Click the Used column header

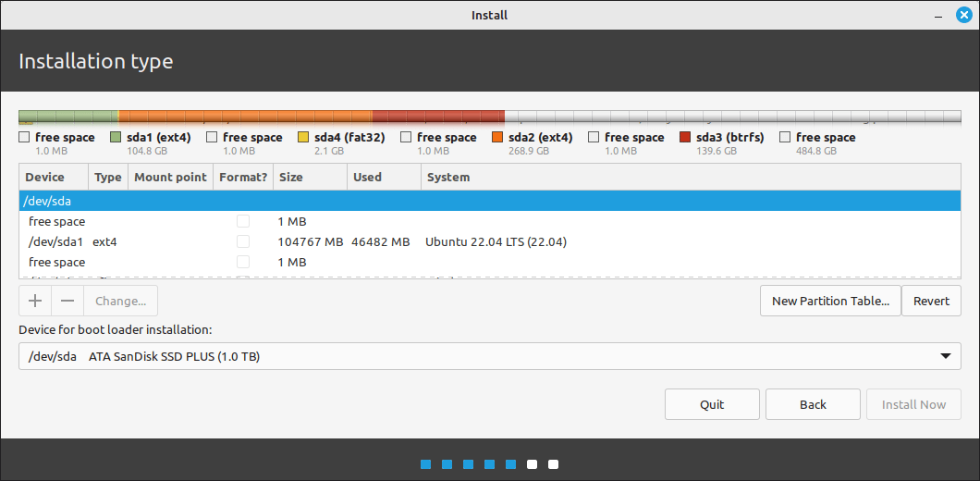click(384, 177)
